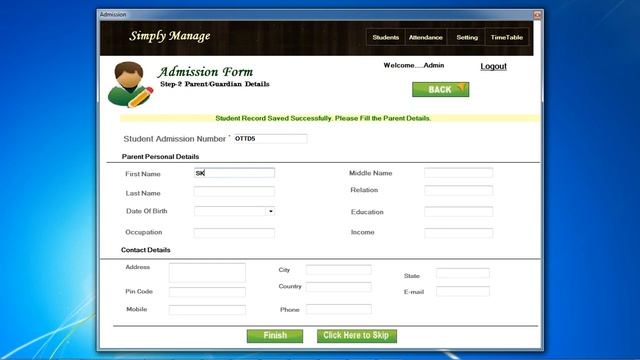Viewport: 640px width, 360px height.
Task: Click the Mobile input field
Action: (x=207, y=310)
